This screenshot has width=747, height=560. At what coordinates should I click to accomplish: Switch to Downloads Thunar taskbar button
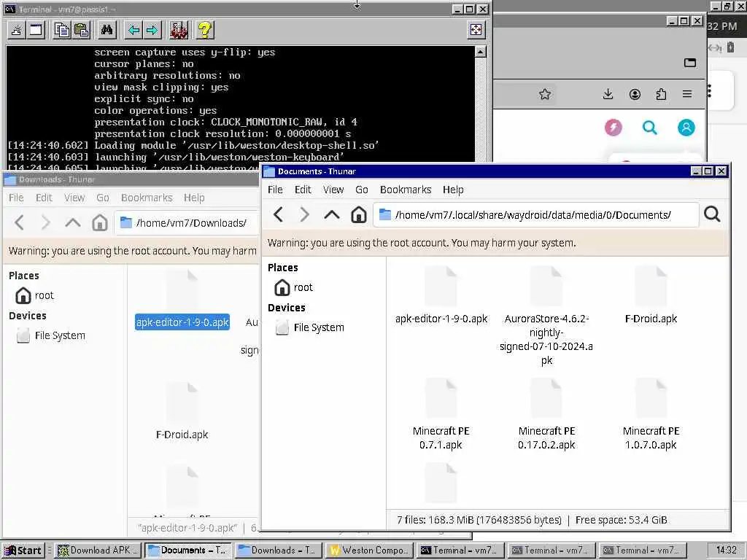pos(278,550)
